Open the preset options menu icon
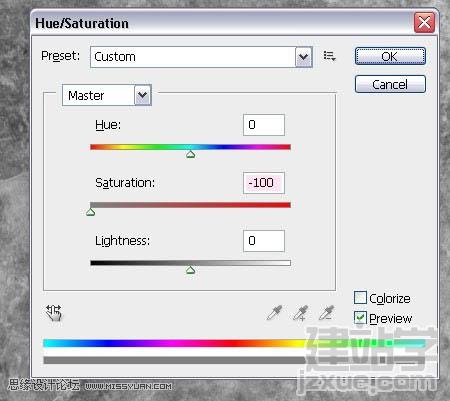The image size is (450, 401). pyautogui.click(x=329, y=56)
